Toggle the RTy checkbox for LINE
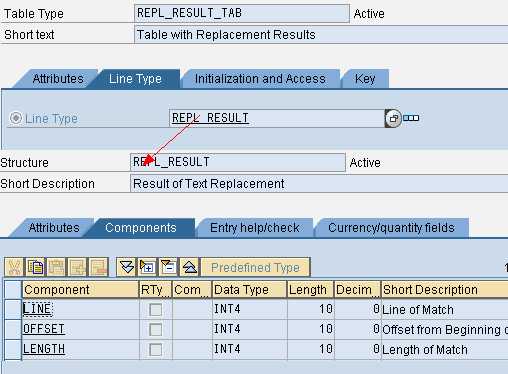This screenshot has height=374, width=508. tap(155, 309)
